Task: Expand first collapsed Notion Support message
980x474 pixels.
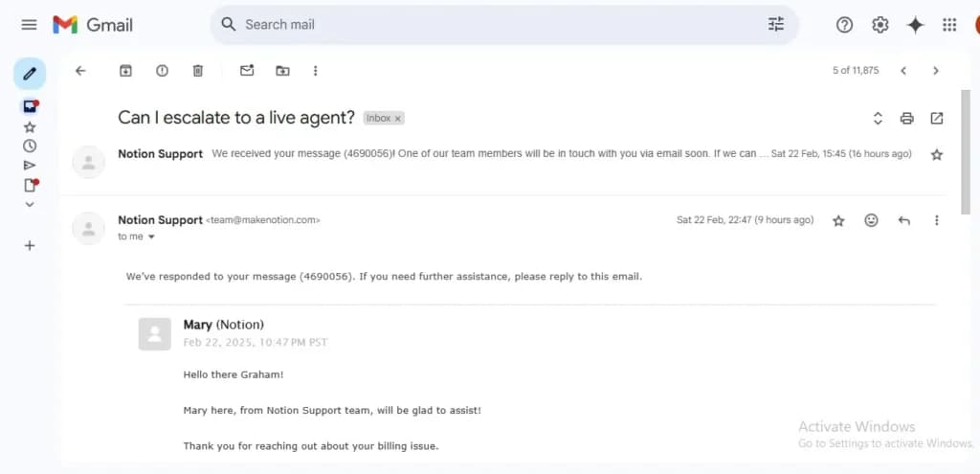Action: (484, 154)
